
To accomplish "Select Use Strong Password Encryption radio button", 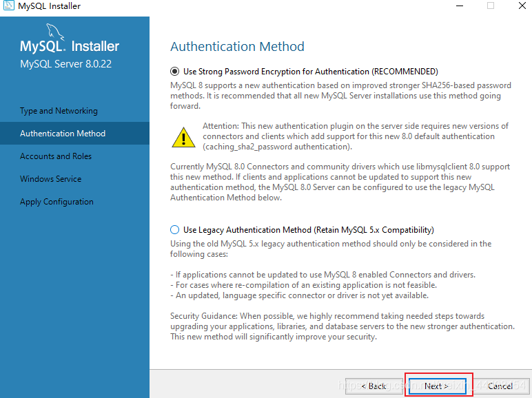I will [174, 71].
